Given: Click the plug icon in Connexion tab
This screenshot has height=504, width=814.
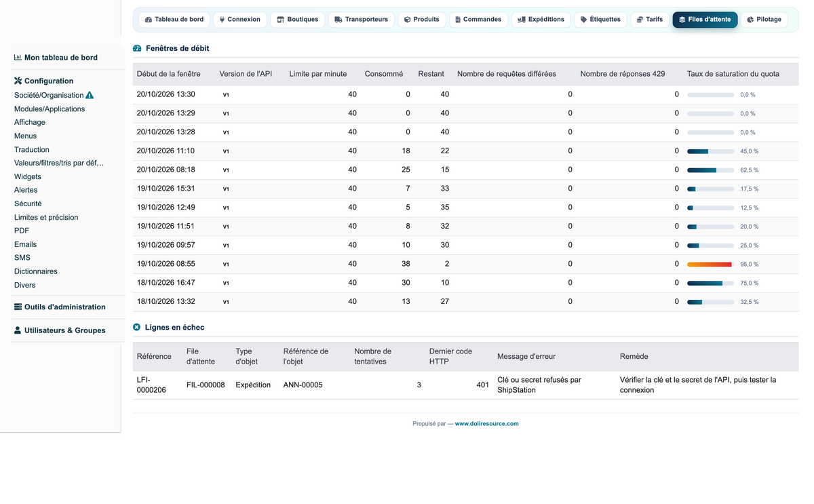Looking at the screenshot, I should (x=222, y=20).
